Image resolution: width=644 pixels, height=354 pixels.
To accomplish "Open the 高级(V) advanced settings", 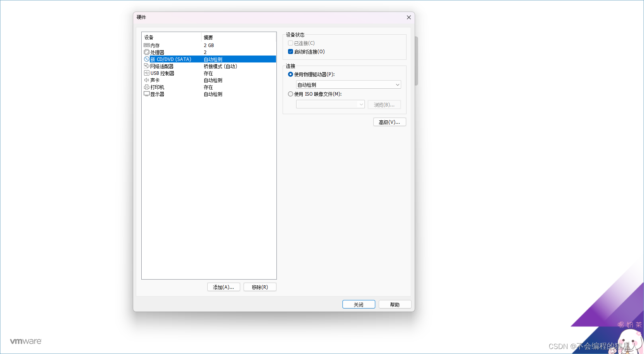I will (x=389, y=121).
